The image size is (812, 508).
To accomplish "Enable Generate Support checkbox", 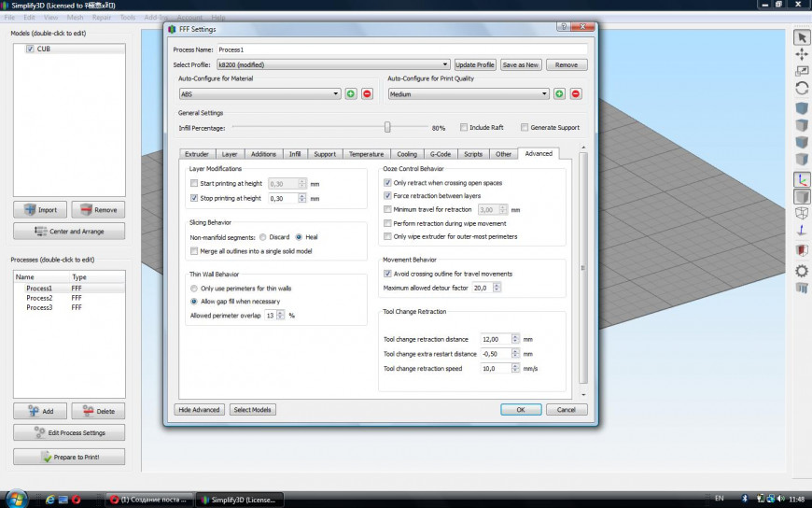I will point(525,127).
